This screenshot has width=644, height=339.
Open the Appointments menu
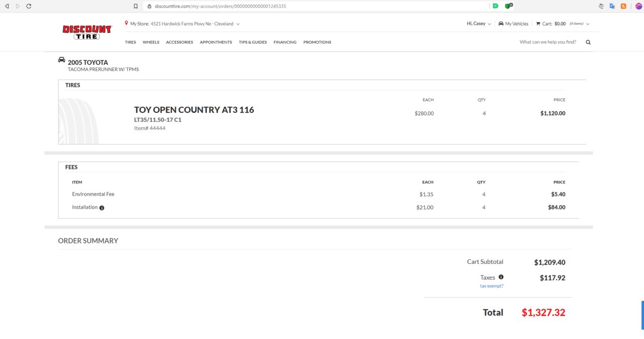point(216,42)
